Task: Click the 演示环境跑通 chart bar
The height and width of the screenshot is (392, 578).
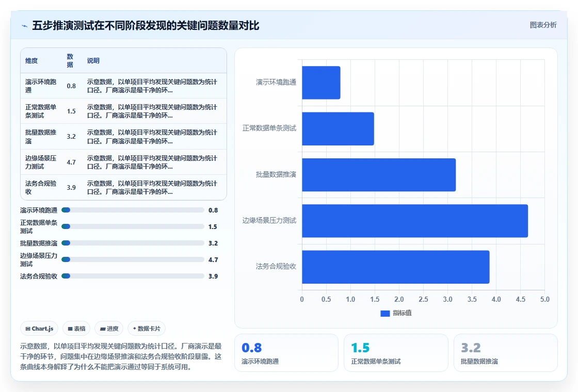Action: (x=321, y=83)
